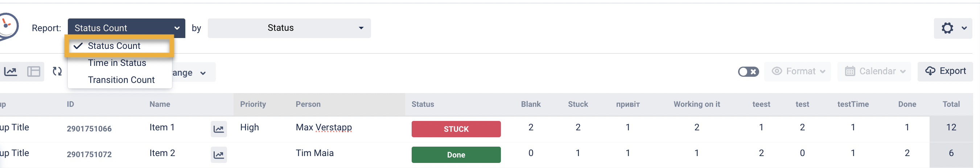
Task: Click item ID 2901751066
Action: click(x=89, y=129)
